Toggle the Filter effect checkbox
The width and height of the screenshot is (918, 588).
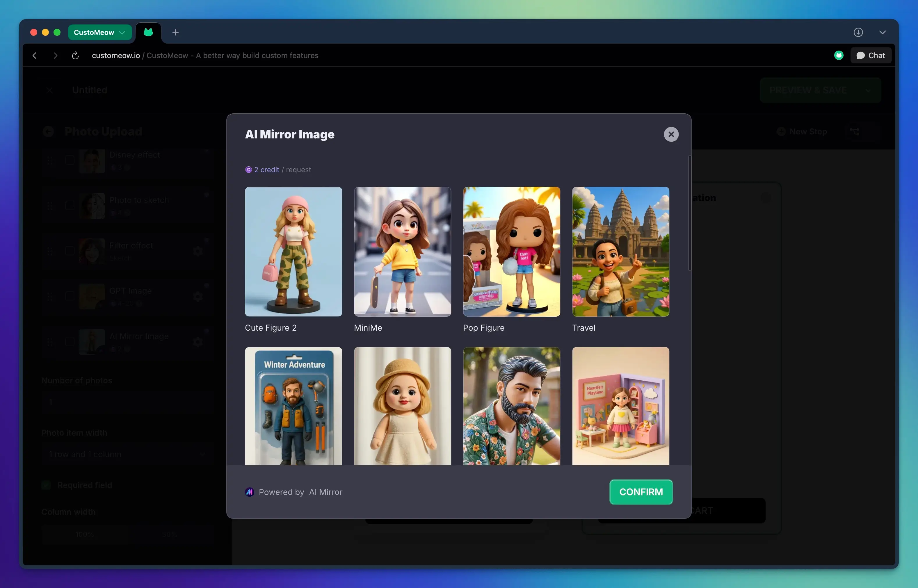click(x=70, y=251)
